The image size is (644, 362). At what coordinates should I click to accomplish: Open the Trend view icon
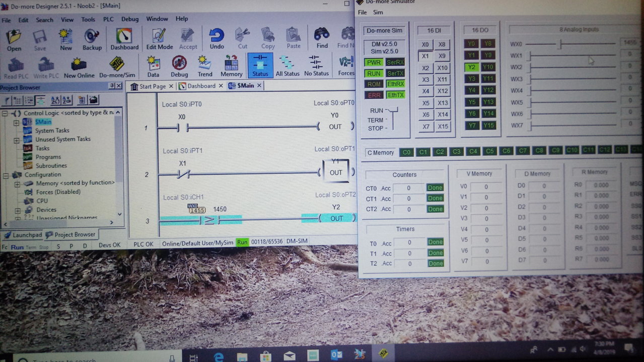(205, 67)
